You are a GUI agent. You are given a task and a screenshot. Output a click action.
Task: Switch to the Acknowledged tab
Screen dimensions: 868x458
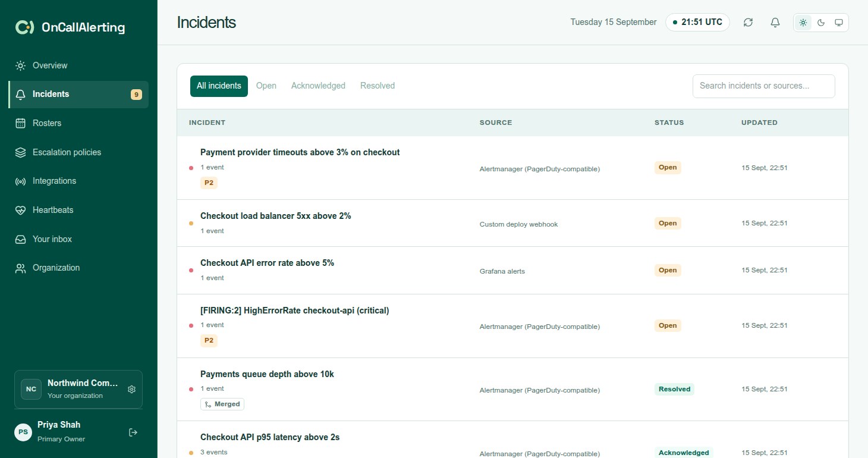[x=318, y=86]
